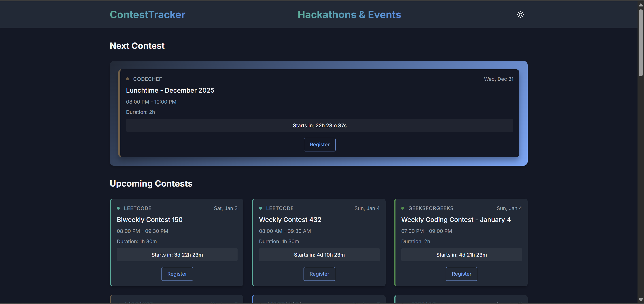Toggle light mode with sun icon
This screenshot has height=304, width=644.
520,15
